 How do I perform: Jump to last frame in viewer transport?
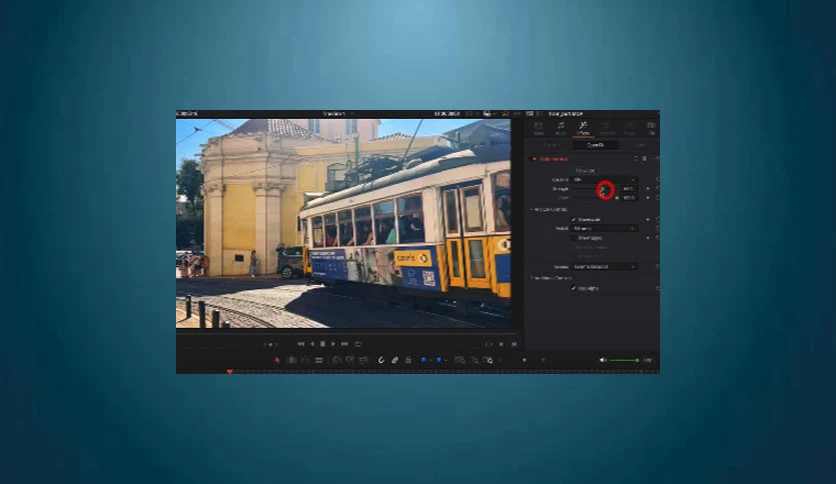(344, 344)
